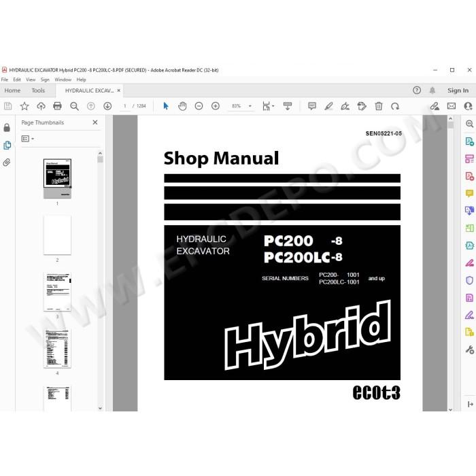The image size is (476, 476).
Task: Switch to the Tools tab
Action: pyautogui.click(x=38, y=90)
